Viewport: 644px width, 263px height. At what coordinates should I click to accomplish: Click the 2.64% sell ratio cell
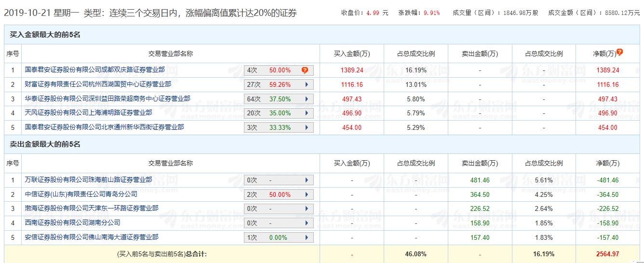(x=544, y=208)
